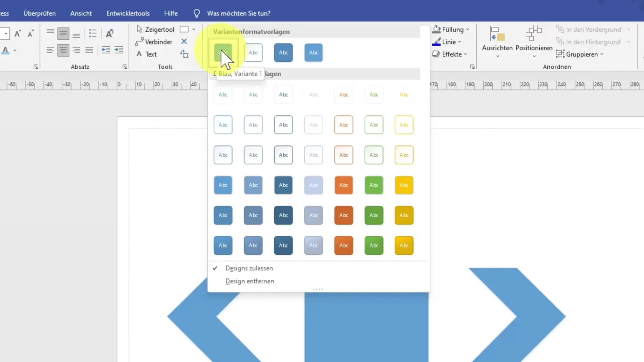
Task: Toggle justify text alignment
Action: (89, 50)
